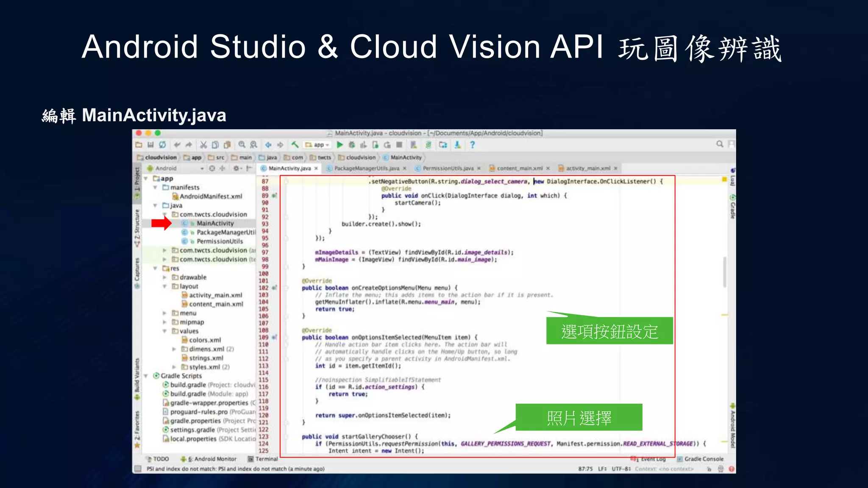Click the Debug bug icon

click(x=352, y=145)
